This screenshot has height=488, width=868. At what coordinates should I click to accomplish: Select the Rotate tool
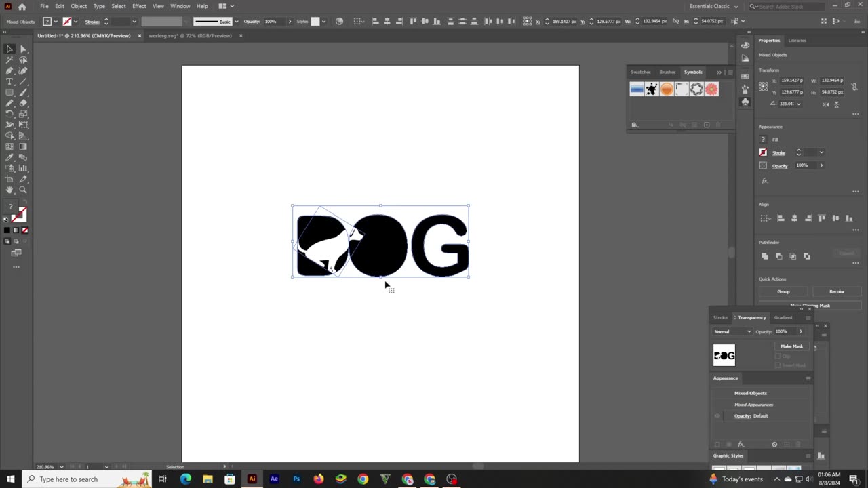[9, 114]
